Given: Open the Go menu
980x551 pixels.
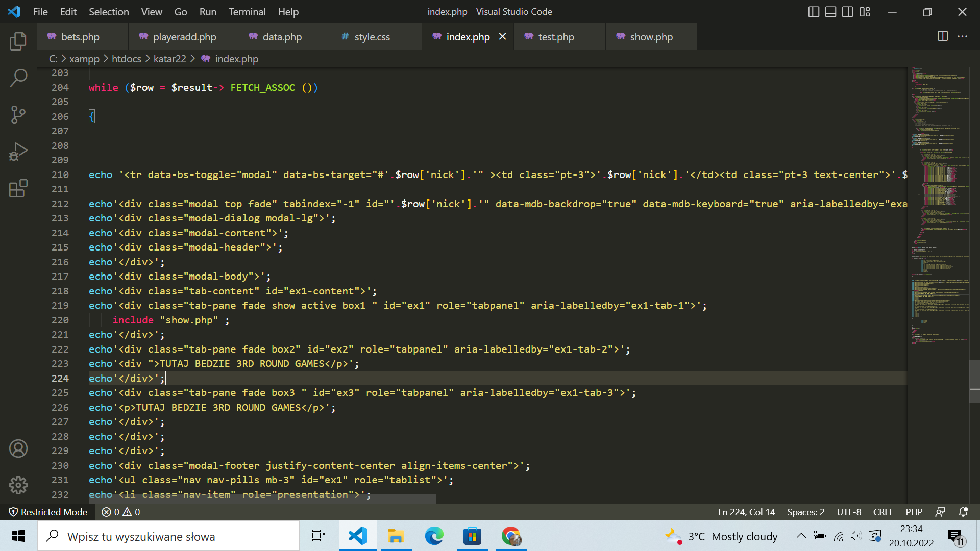Looking at the screenshot, I should click(181, 12).
